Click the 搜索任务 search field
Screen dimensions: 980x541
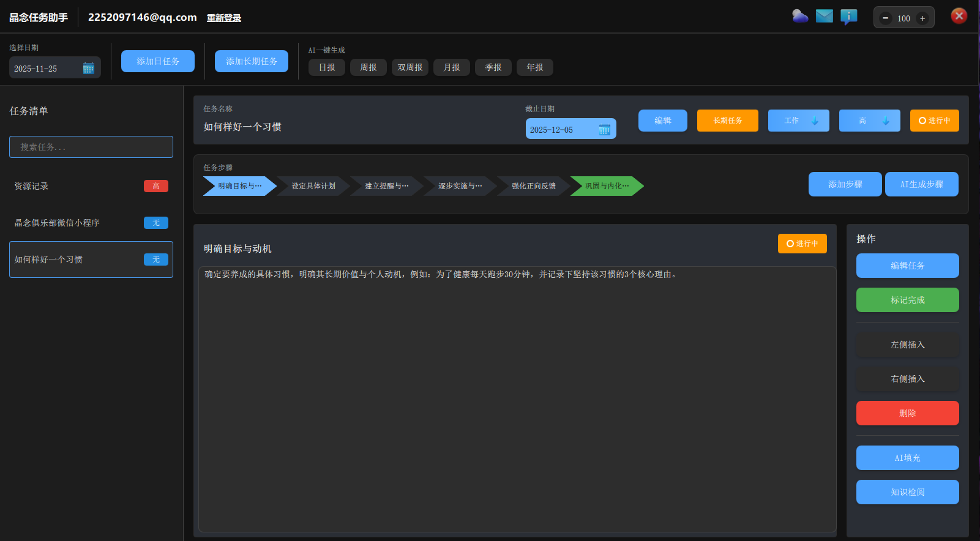[91, 147]
